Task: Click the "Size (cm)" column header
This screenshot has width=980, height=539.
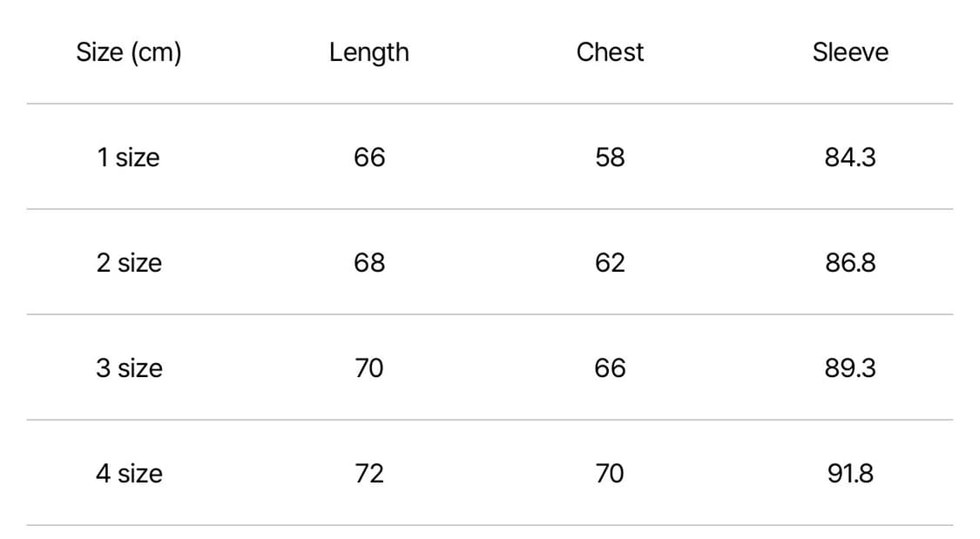Action: pyautogui.click(x=129, y=52)
